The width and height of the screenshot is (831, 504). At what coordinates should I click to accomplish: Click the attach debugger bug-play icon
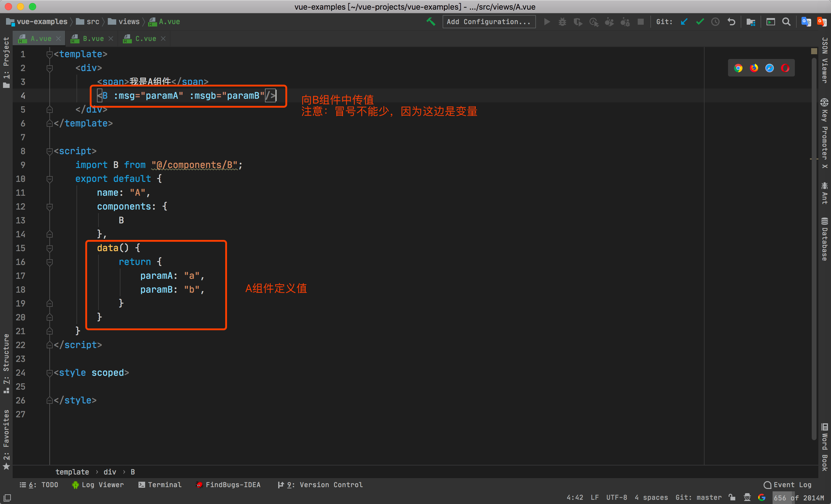tap(609, 22)
